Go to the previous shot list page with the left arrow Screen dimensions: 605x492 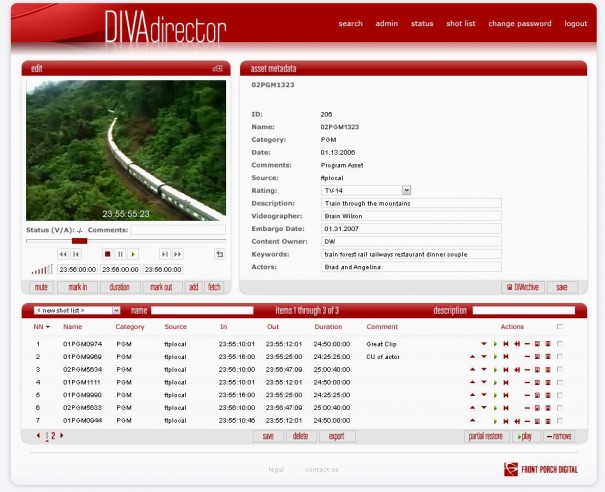click(x=38, y=435)
